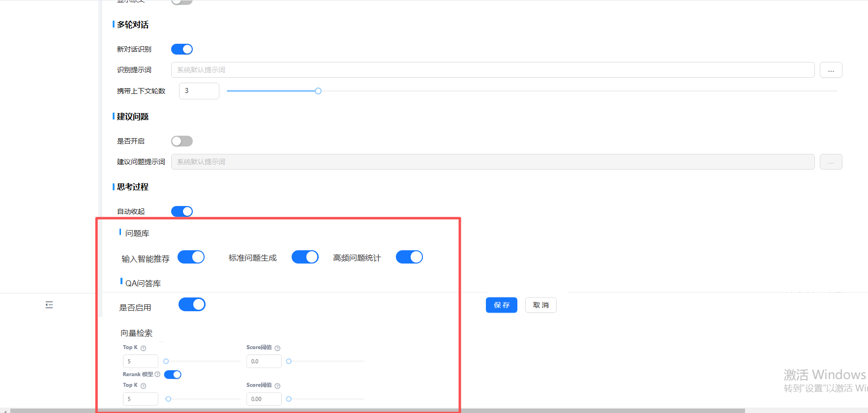Enable the 是否开启 suggested questions switch
This screenshot has height=413, width=868.
182,141
